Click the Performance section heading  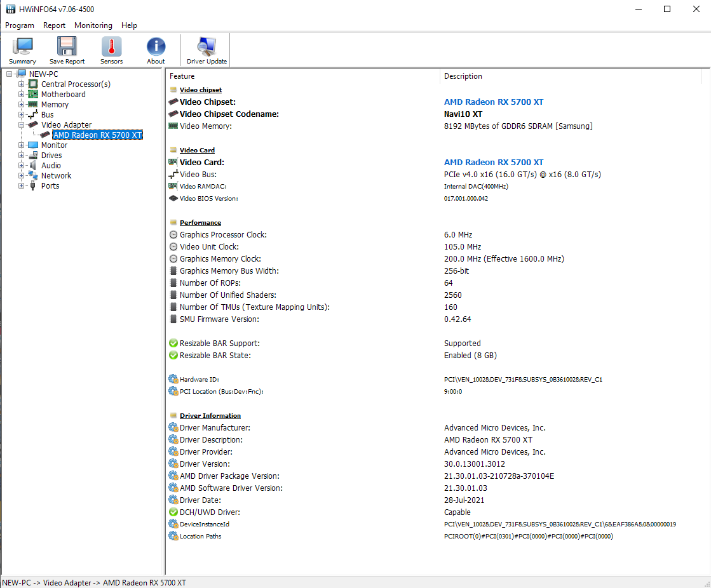point(200,222)
